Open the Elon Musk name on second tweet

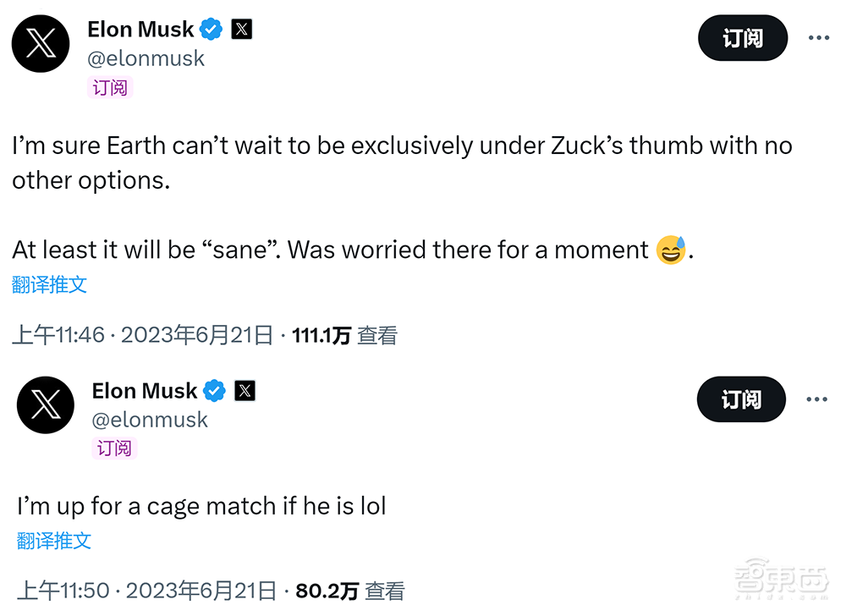[145, 391]
